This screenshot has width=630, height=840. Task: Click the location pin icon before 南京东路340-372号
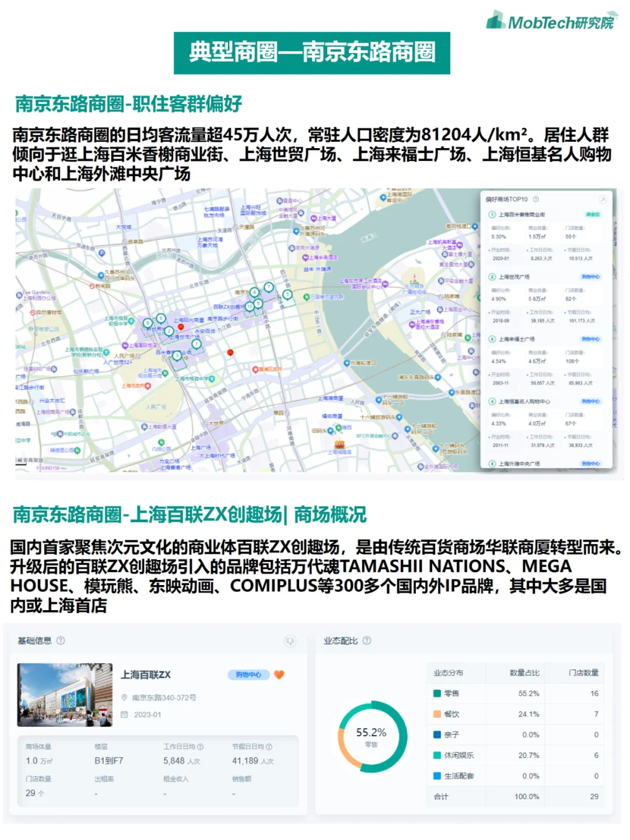point(125,697)
